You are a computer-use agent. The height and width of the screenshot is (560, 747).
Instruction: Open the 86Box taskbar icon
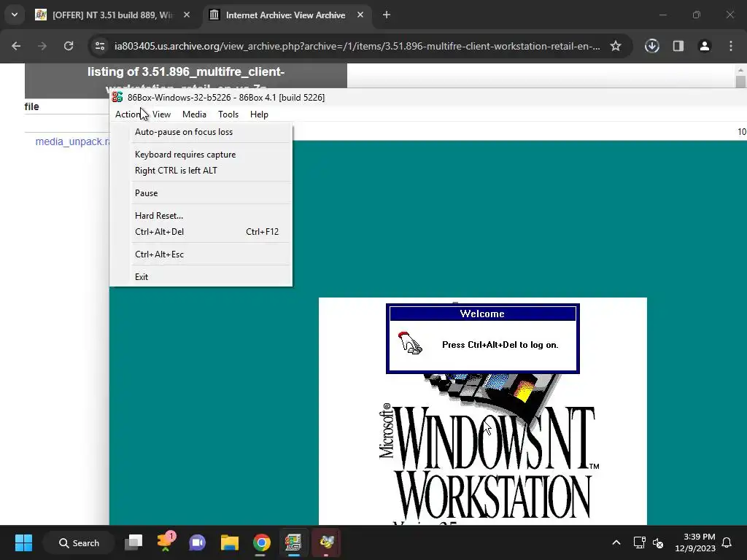(x=293, y=542)
